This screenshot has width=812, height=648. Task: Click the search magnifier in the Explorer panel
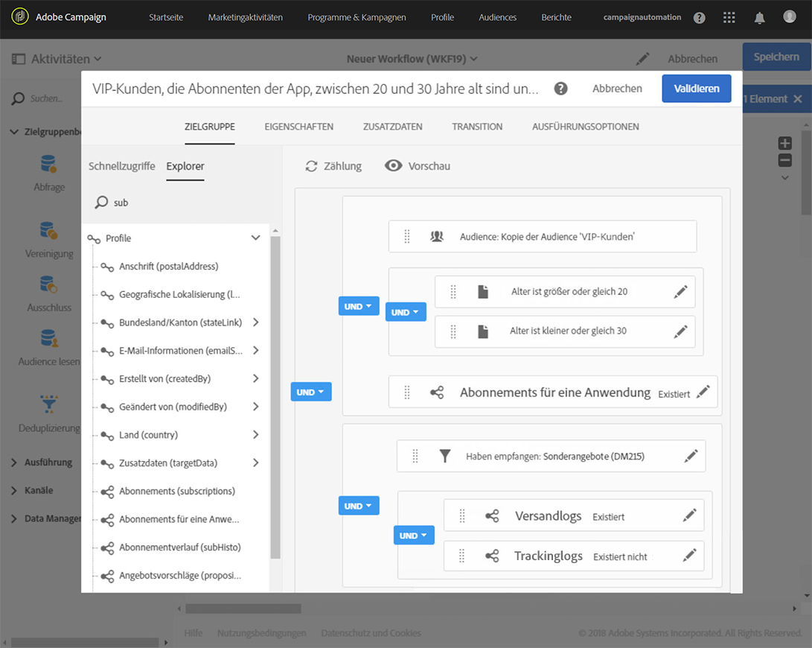pyautogui.click(x=101, y=202)
